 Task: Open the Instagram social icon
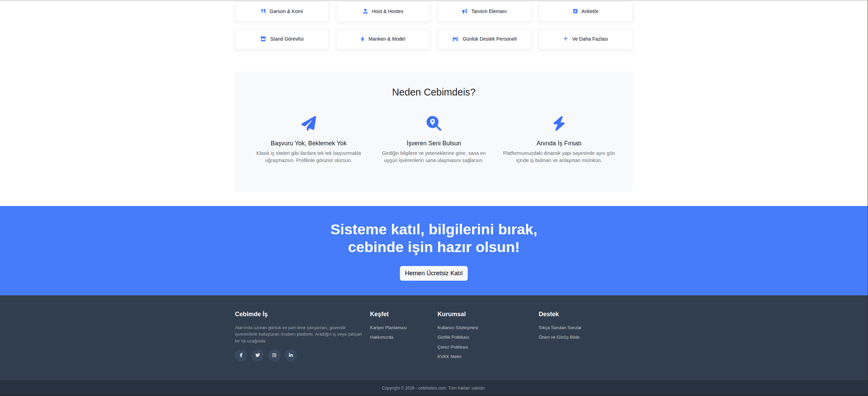pyautogui.click(x=274, y=355)
